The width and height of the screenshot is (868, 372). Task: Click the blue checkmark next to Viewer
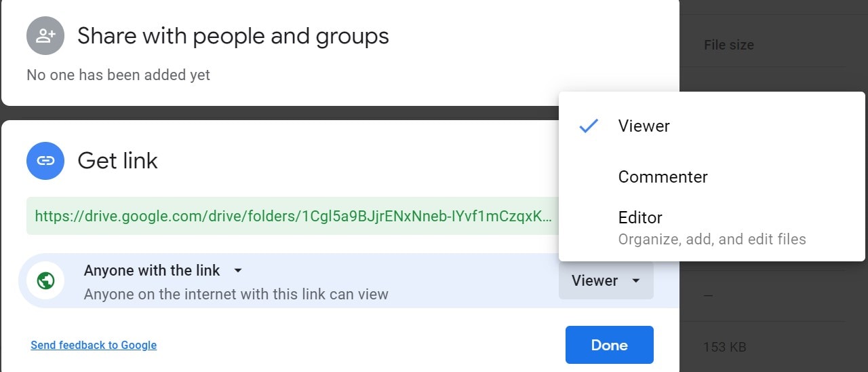[589, 126]
